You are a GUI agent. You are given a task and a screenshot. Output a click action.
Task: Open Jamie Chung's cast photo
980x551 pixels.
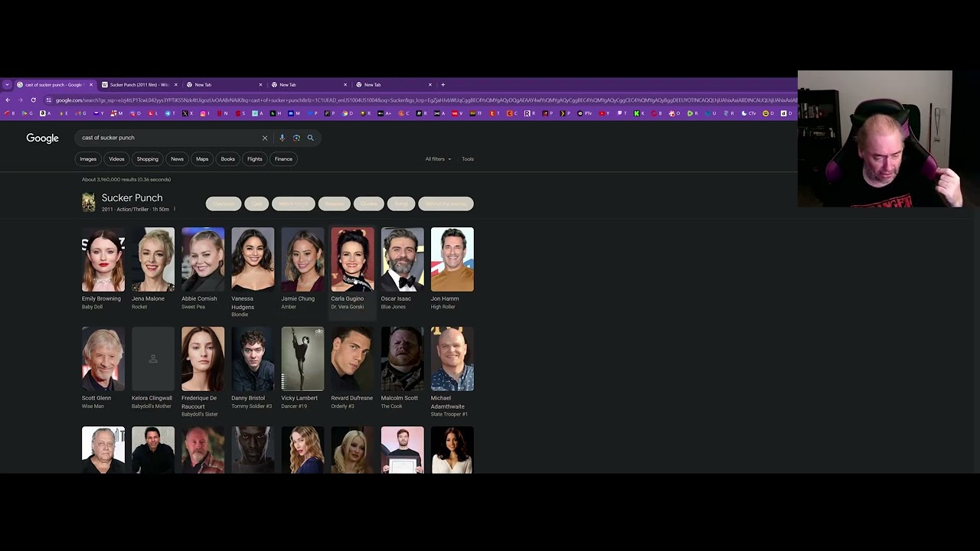(x=302, y=259)
